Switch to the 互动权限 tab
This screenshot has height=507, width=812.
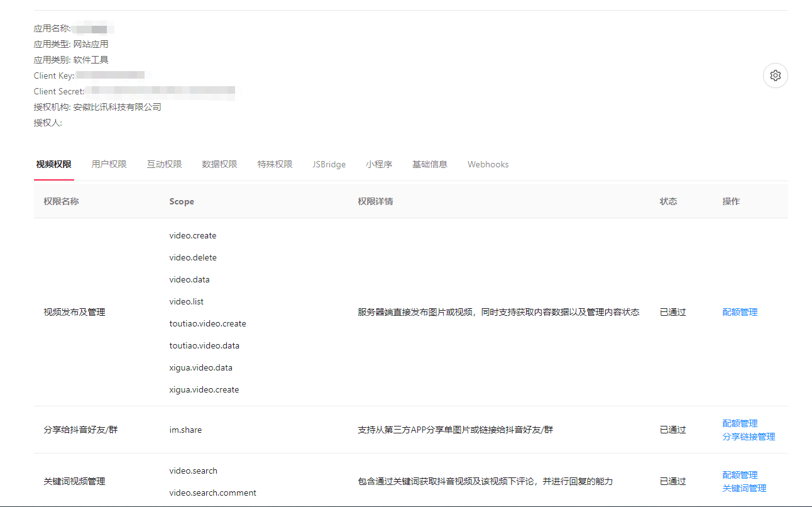(x=164, y=164)
